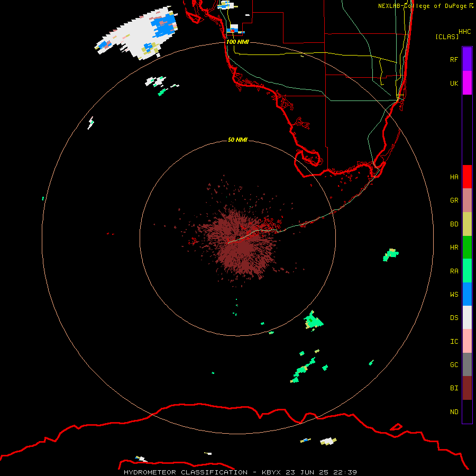Click the 50 NMI range ring label
Viewport: 476px width, 476px height.
point(237,140)
